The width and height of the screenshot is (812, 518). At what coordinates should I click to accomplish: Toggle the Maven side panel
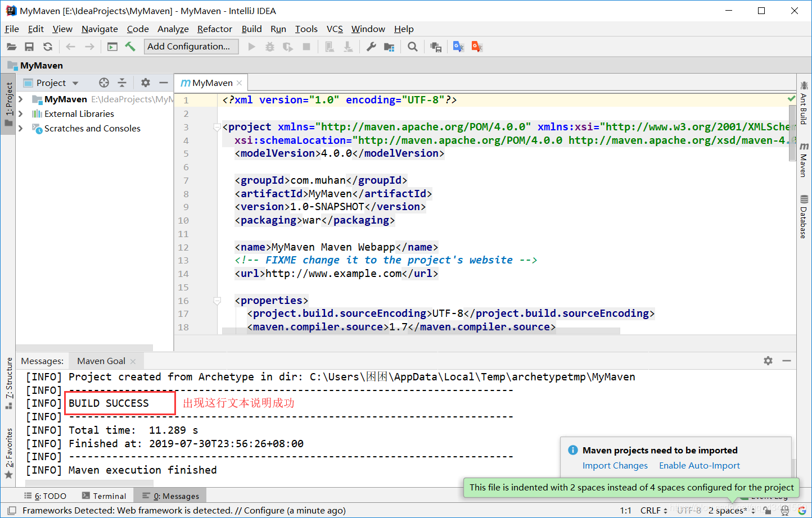click(x=804, y=160)
